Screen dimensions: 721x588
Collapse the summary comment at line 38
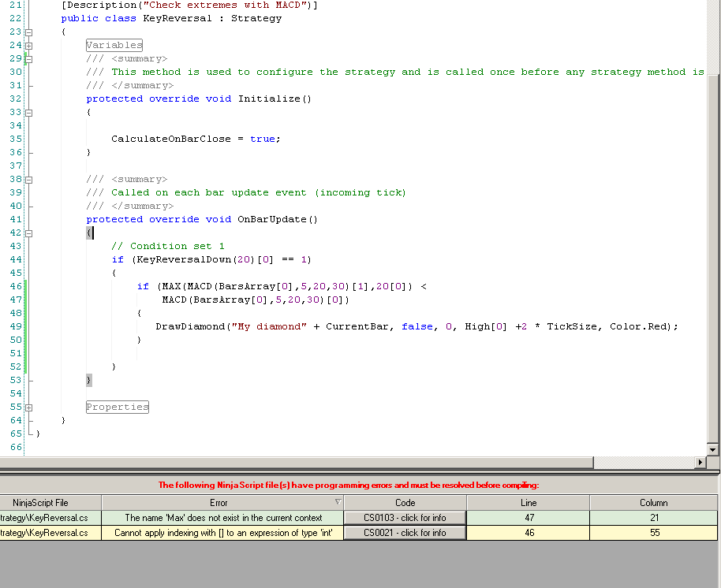click(28, 180)
